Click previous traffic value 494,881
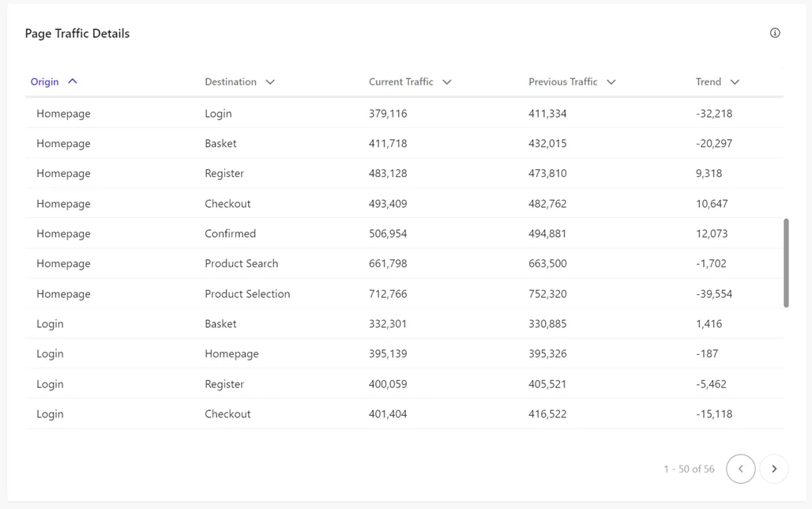The height and width of the screenshot is (509, 812). tap(547, 234)
